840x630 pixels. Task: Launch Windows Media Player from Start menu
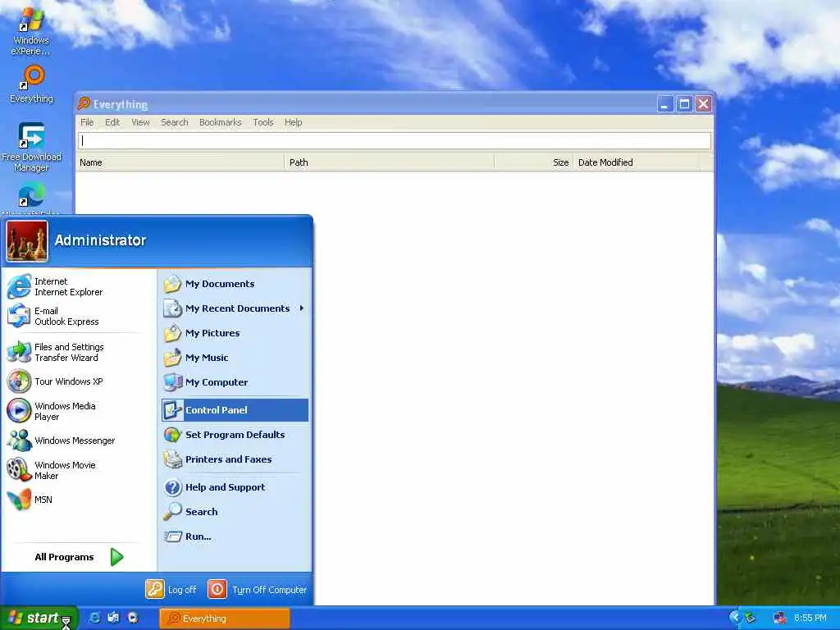[x=79, y=411]
